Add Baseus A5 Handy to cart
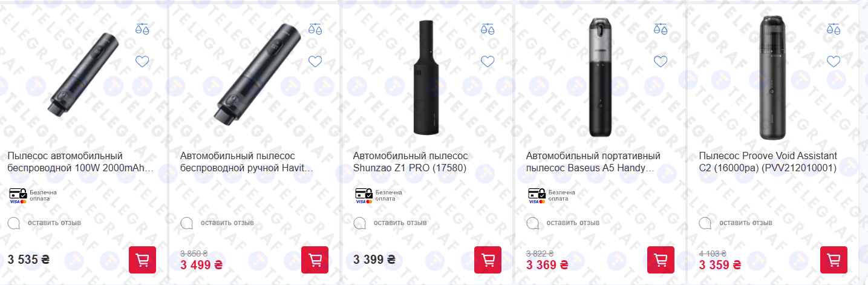This screenshot has height=285, width=868. coord(661,260)
